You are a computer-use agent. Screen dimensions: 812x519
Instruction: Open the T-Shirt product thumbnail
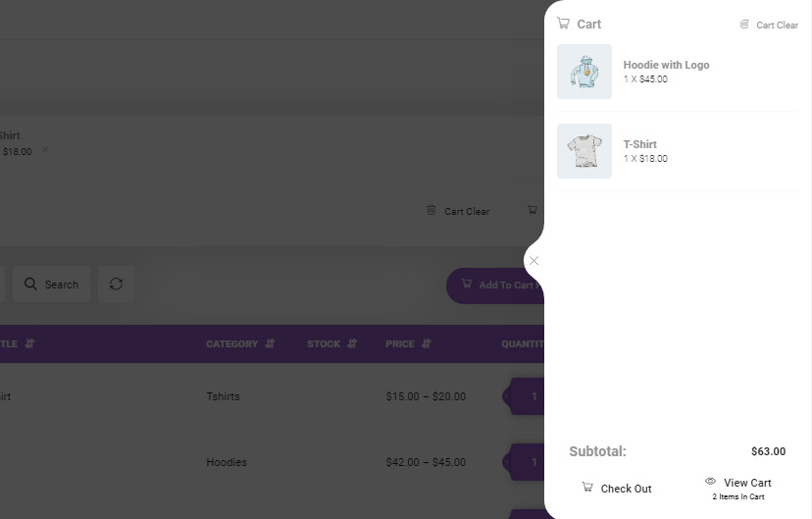[x=584, y=151]
